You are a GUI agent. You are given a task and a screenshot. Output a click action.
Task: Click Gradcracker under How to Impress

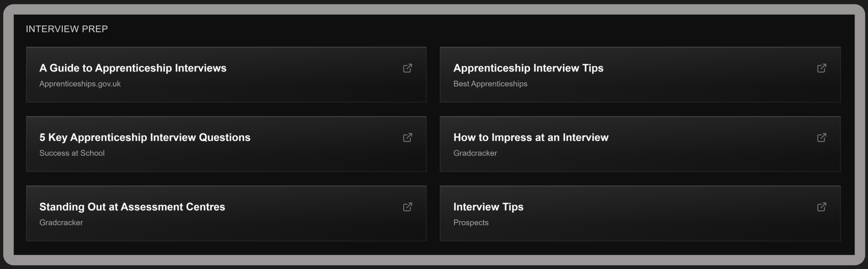coord(475,153)
